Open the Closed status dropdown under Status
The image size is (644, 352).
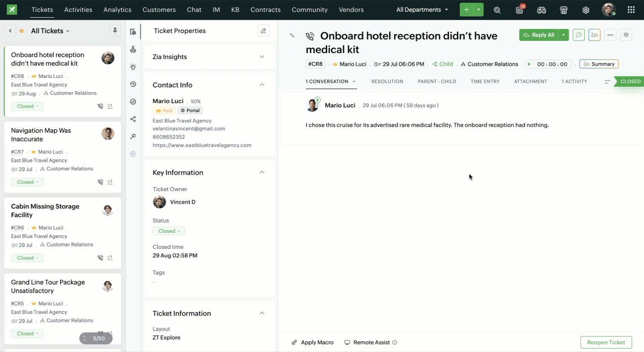[x=169, y=231]
